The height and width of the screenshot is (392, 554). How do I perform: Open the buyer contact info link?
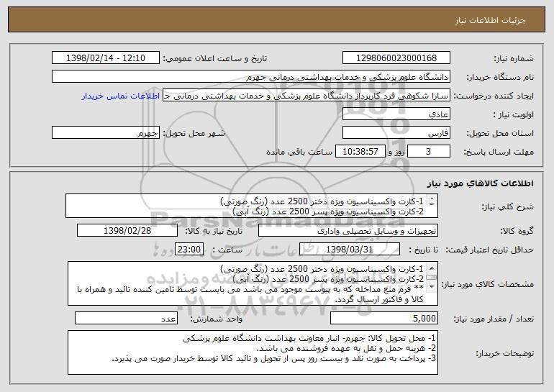[x=121, y=96]
